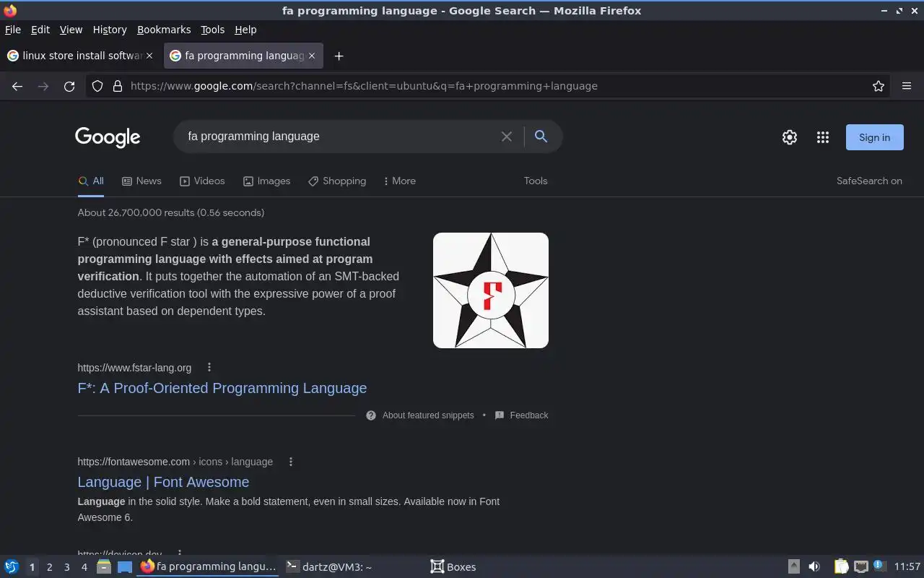Open the Firefox hamburger application menu

tap(907, 86)
